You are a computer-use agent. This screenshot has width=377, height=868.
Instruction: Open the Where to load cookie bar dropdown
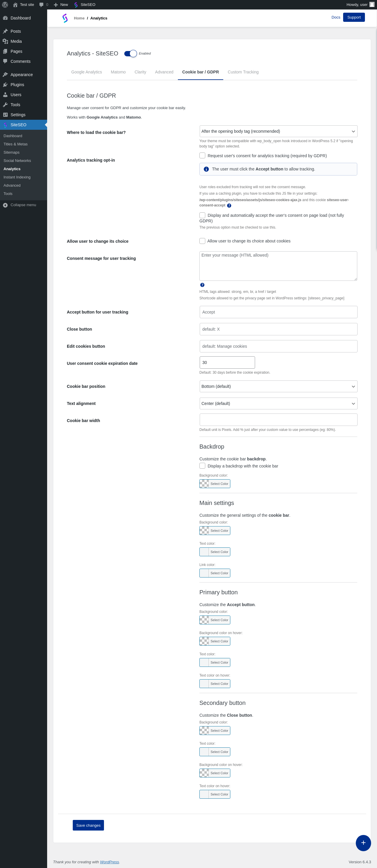click(278, 132)
